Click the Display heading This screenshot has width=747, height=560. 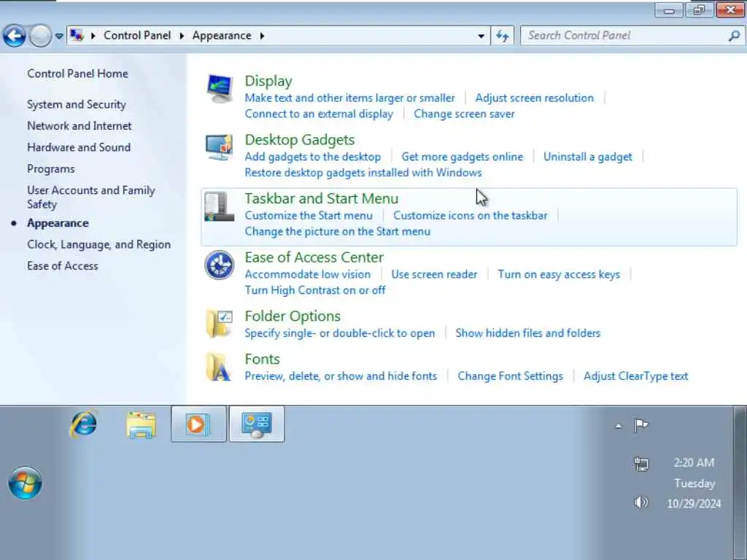(268, 81)
